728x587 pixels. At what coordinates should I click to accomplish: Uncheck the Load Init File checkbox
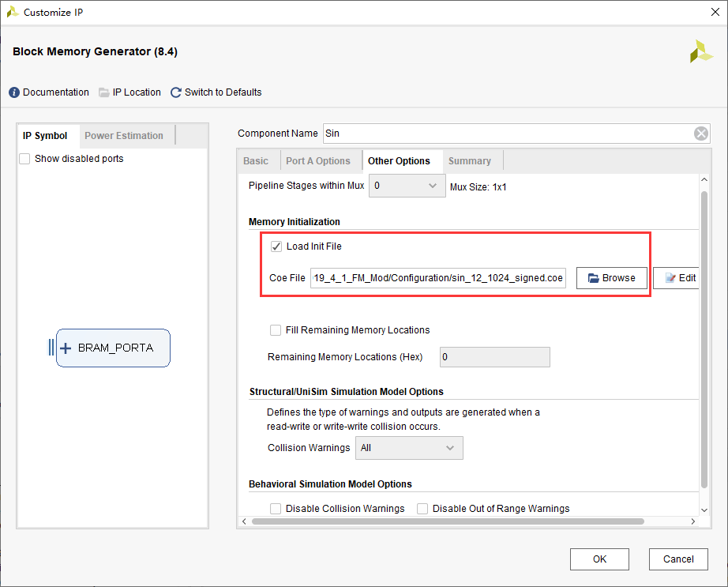[x=276, y=246]
